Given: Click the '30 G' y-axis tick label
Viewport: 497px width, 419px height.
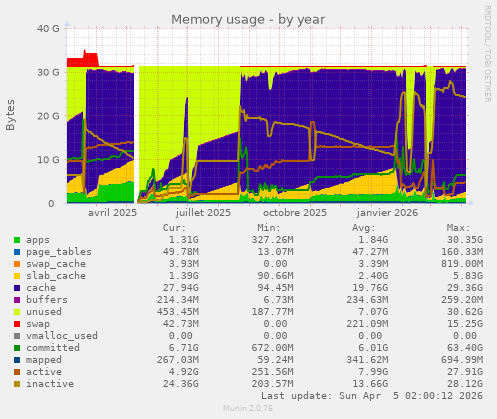Looking at the screenshot, I should click(x=48, y=72).
